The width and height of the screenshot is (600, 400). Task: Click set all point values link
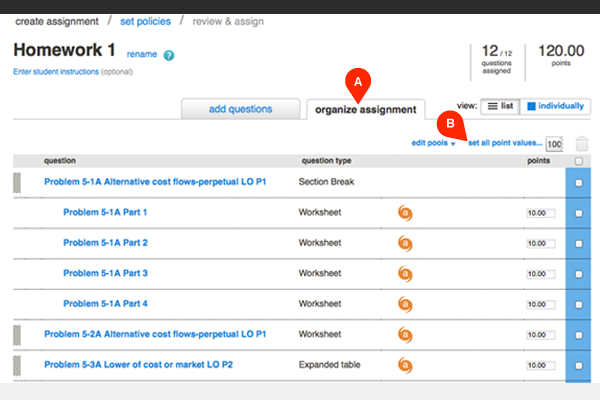point(505,143)
